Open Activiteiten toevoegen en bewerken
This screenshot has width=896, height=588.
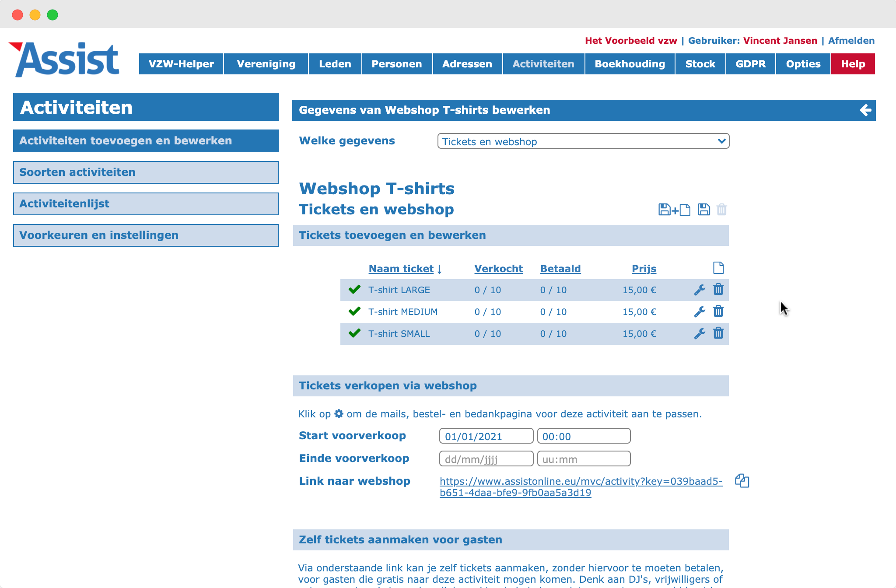[146, 141]
